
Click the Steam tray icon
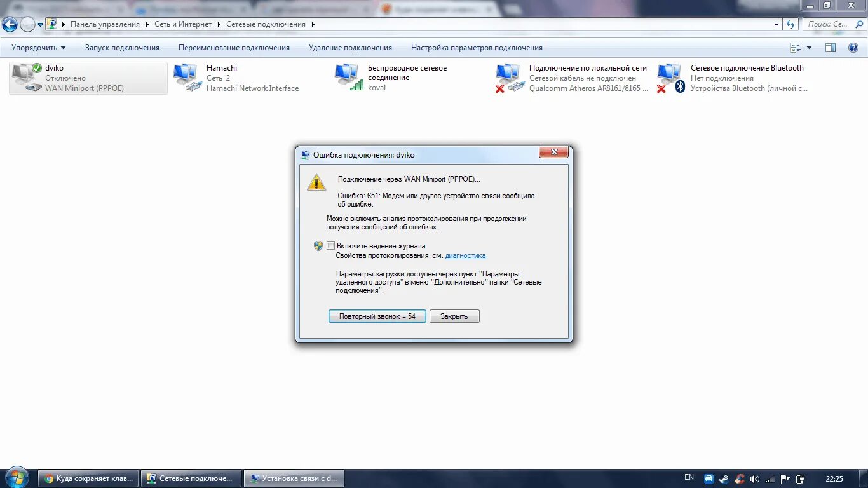724,479
